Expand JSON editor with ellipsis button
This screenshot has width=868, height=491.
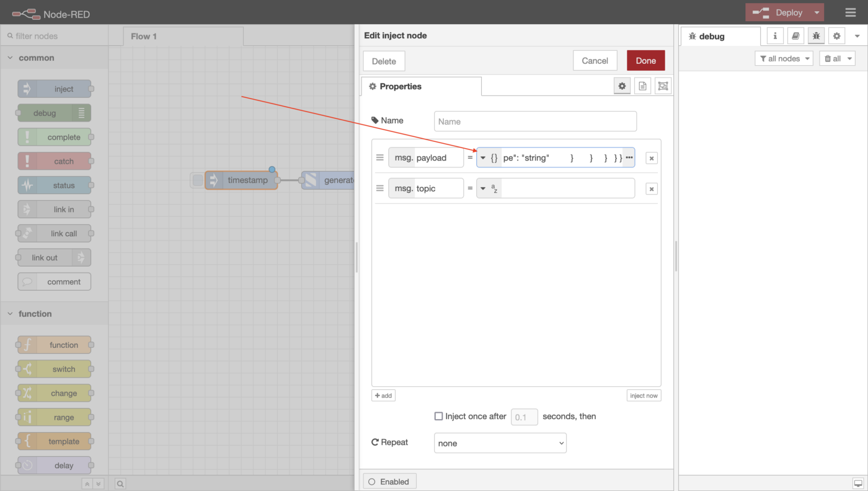coord(629,157)
